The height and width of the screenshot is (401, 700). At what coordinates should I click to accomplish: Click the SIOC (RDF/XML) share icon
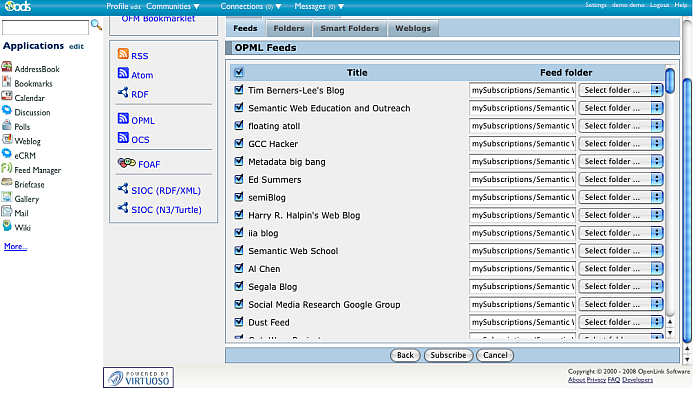pyautogui.click(x=123, y=189)
